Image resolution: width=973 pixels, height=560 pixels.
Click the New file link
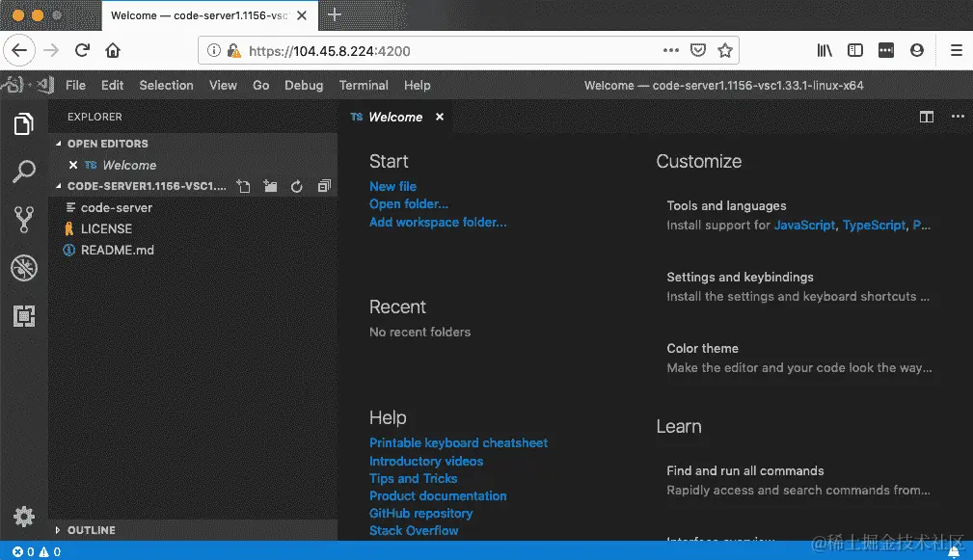tap(392, 186)
